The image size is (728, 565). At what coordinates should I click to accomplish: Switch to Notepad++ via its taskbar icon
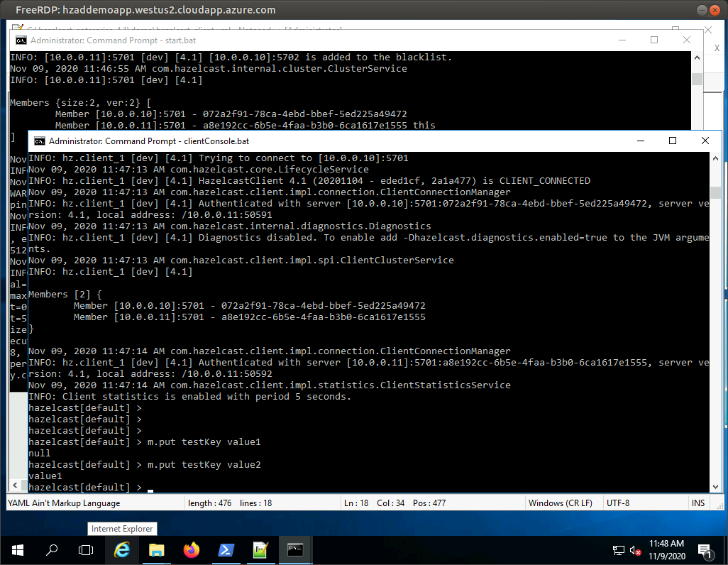(x=260, y=550)
